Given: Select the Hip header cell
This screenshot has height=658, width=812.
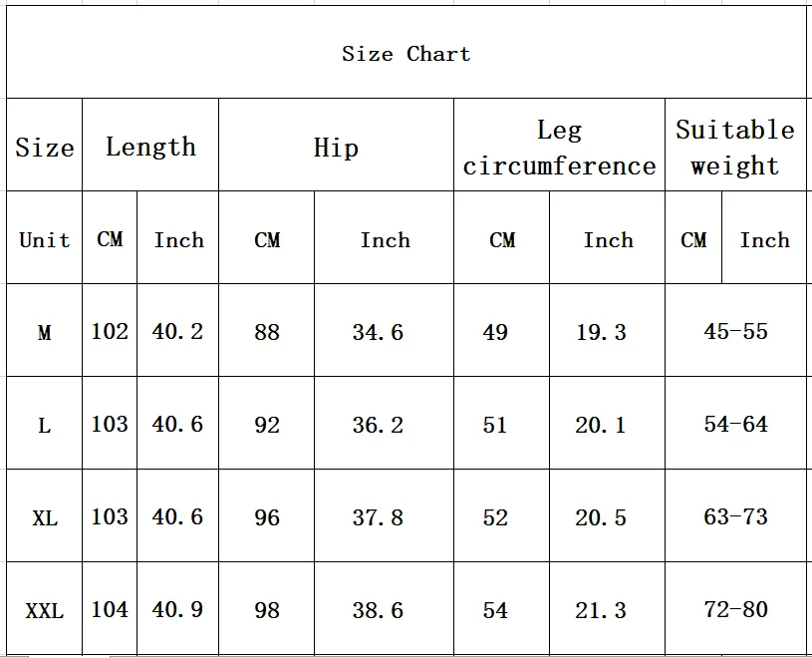Looking at the screenshot, I should tap(336, 145).
